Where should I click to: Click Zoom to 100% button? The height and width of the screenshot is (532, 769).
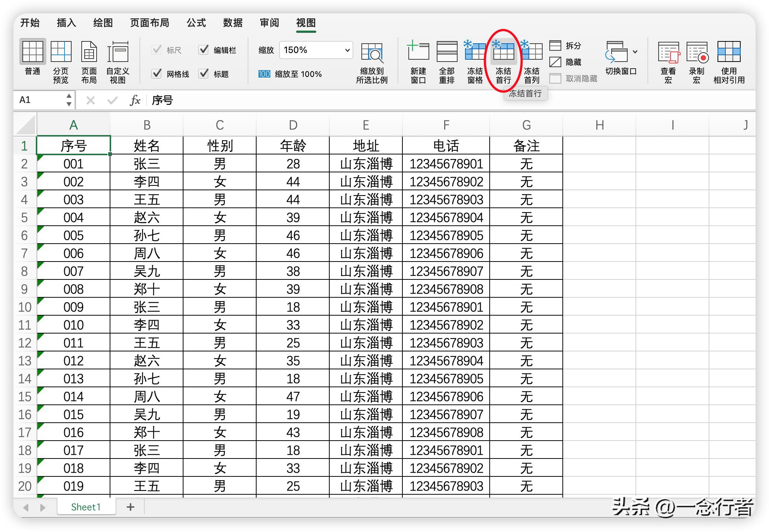[290, 74]
